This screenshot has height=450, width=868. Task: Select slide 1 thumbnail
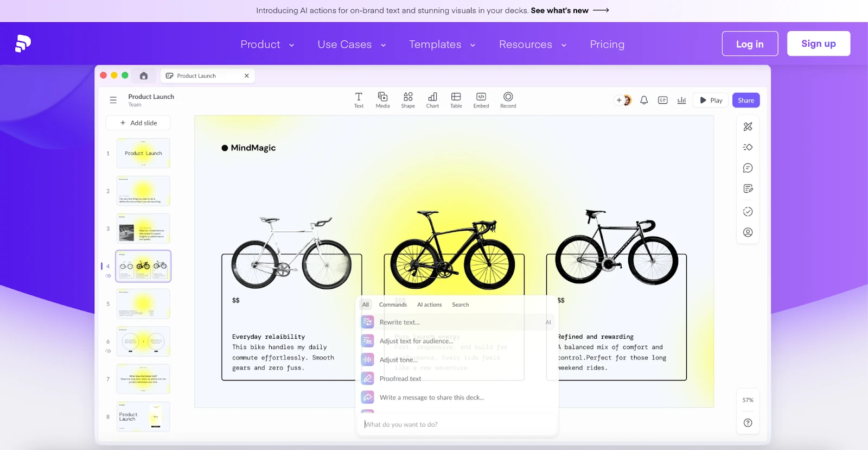tap(143, 153)
